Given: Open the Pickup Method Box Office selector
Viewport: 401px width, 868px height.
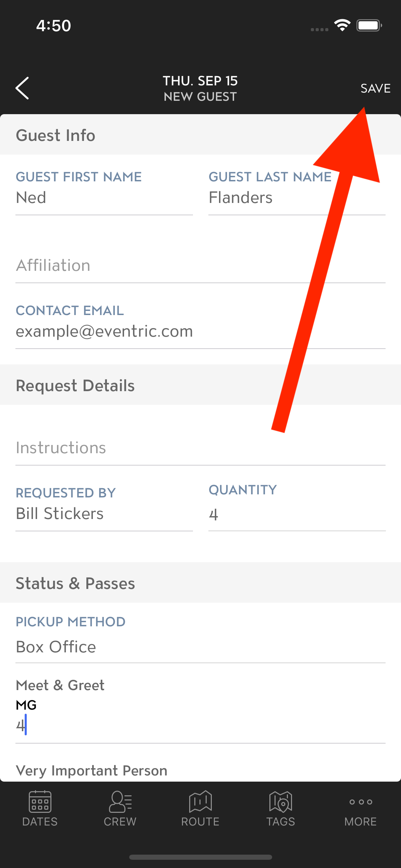Looking at the screenshot, I should pos(200,639).
